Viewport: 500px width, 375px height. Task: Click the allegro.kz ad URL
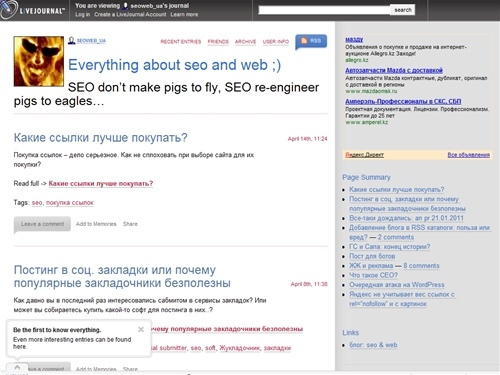(x=357, y=60)
